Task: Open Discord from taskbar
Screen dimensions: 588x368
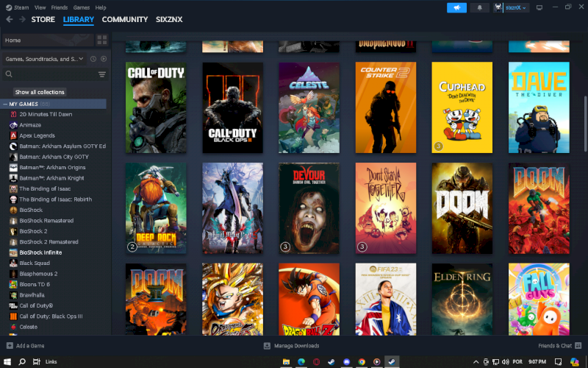Action: point(346,361)
